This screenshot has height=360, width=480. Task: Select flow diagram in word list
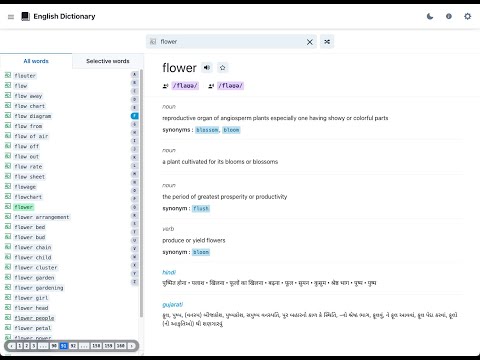[x=33, y=116]
